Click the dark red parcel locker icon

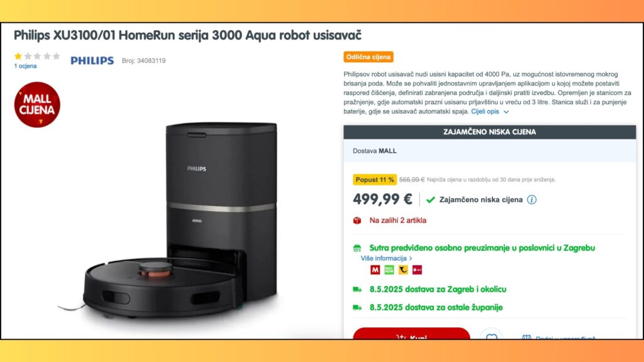pos(417,270)
